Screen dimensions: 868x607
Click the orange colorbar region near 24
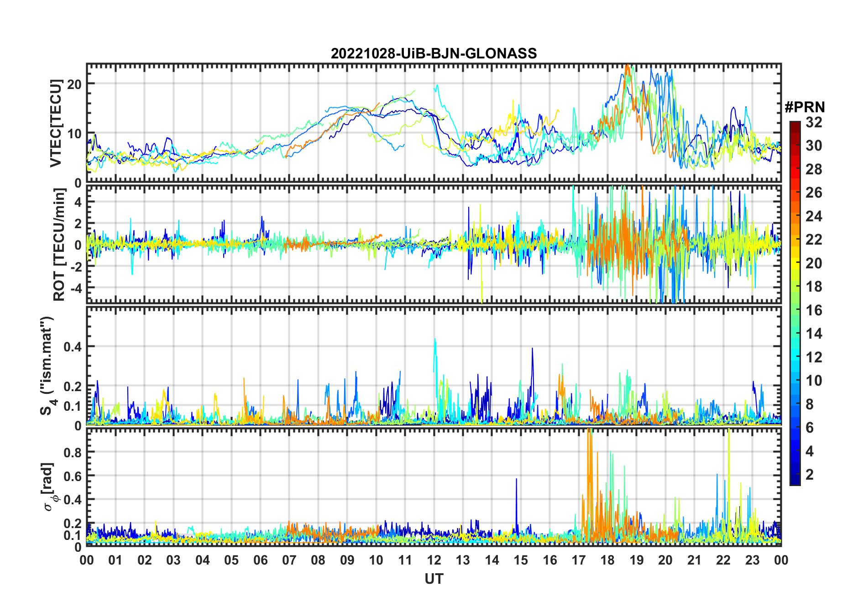(x=795, y=216)
